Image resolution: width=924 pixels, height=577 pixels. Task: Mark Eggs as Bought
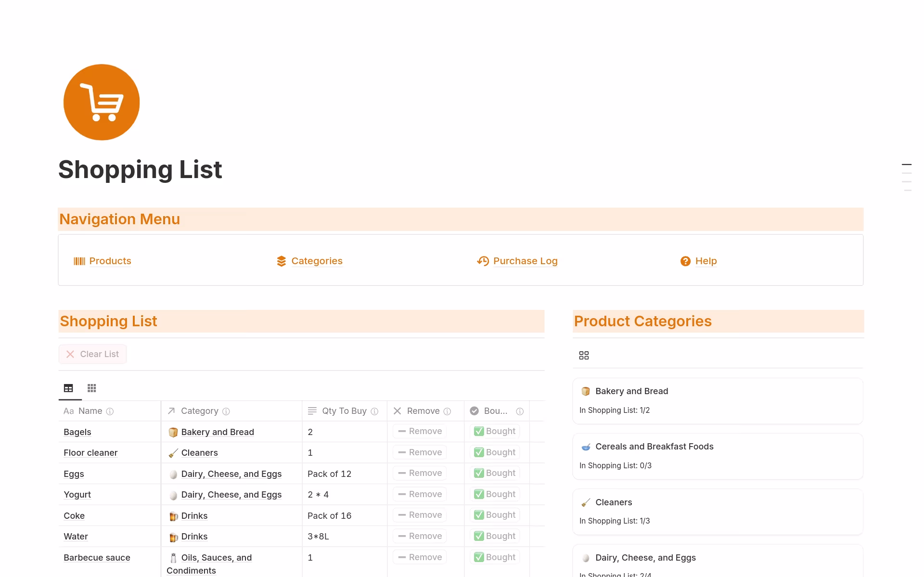click(x=495, y=473)
